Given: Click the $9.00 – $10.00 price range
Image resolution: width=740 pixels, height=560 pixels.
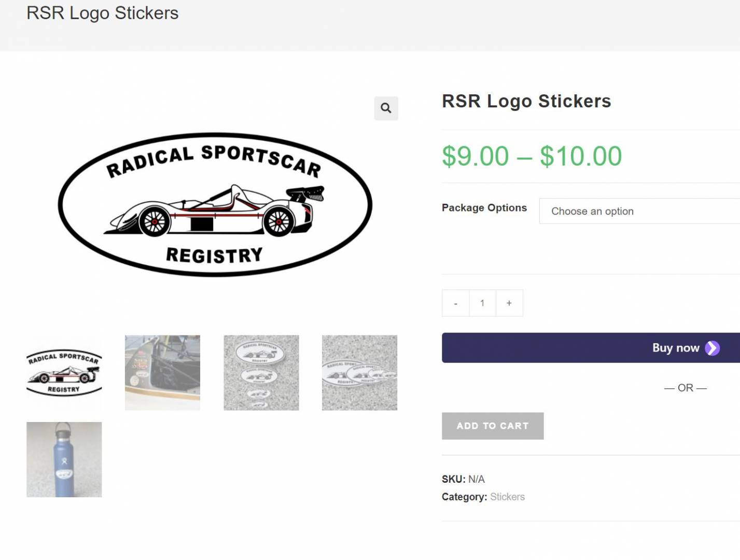Looking at the screenshot, I should (x=532, y=156).
